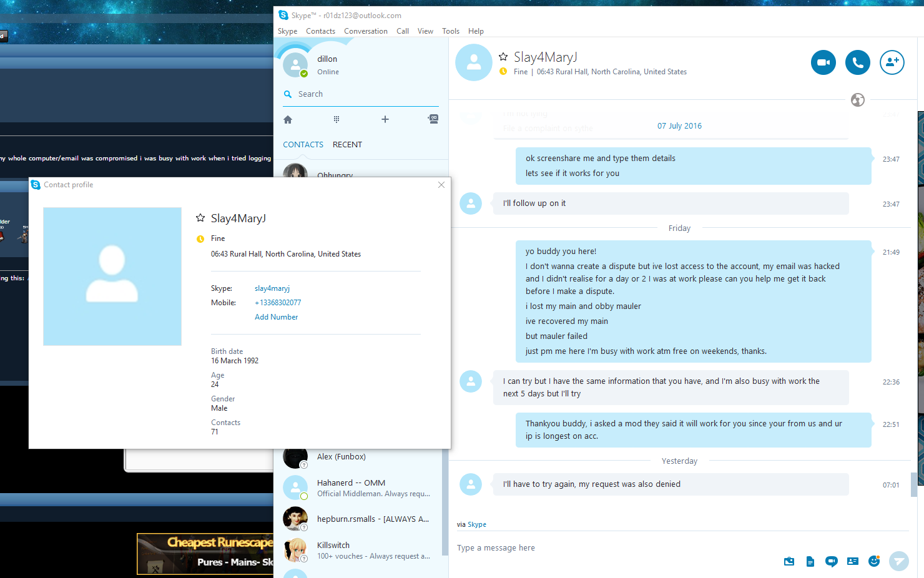Click the search magnifier icon
This screenshot has width=924, height=578.
point(288,94)
